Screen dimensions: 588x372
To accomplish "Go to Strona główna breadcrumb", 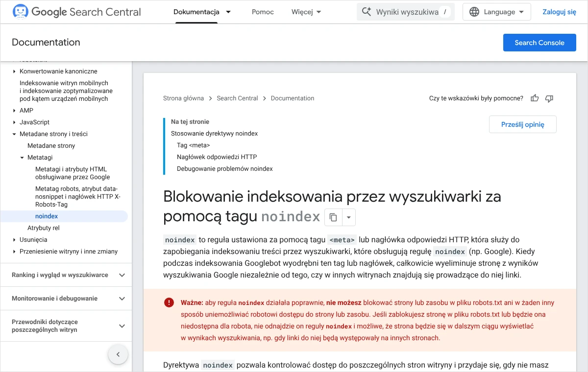I will coord(183,98).
